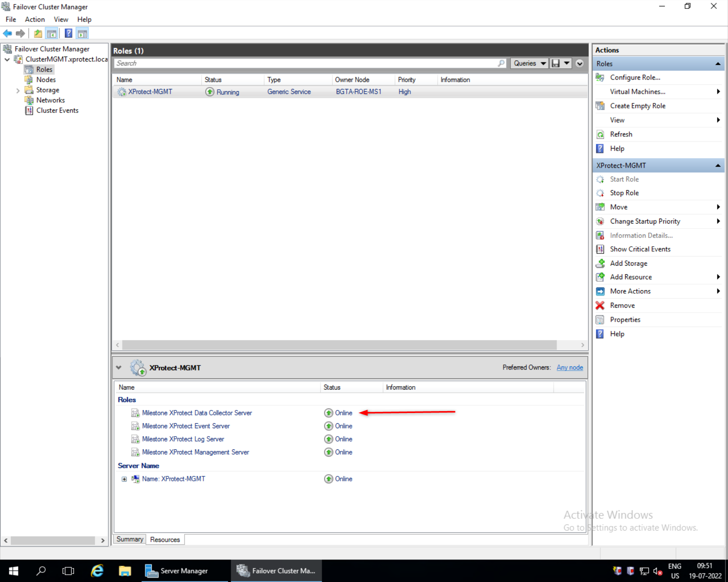728x582 pixels.
Task: Click the Any node link for Preferred Owners
Action: tap(570, 367)
